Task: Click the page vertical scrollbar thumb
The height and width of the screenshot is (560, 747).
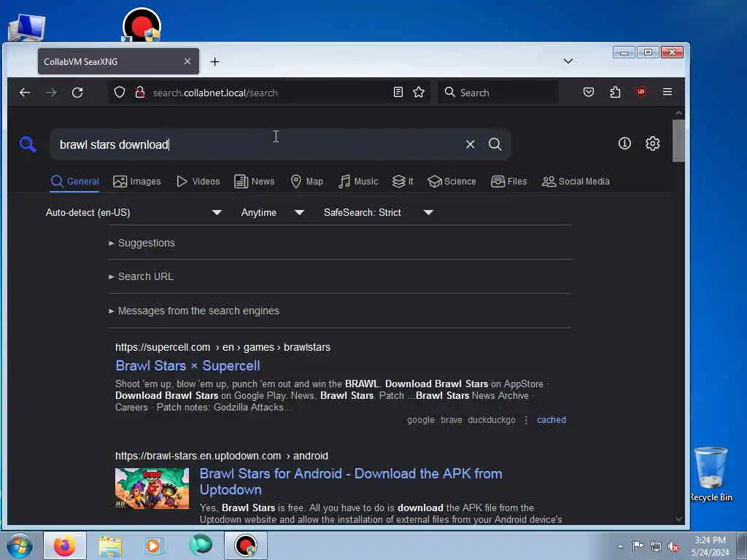Action: pyautogui.click(x=678, y=141)
